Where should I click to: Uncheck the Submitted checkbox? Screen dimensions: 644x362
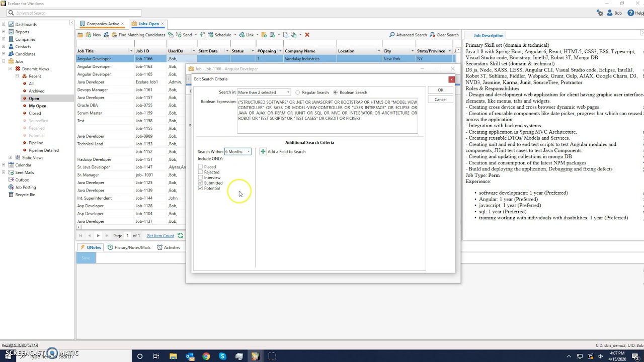point(200,183)
